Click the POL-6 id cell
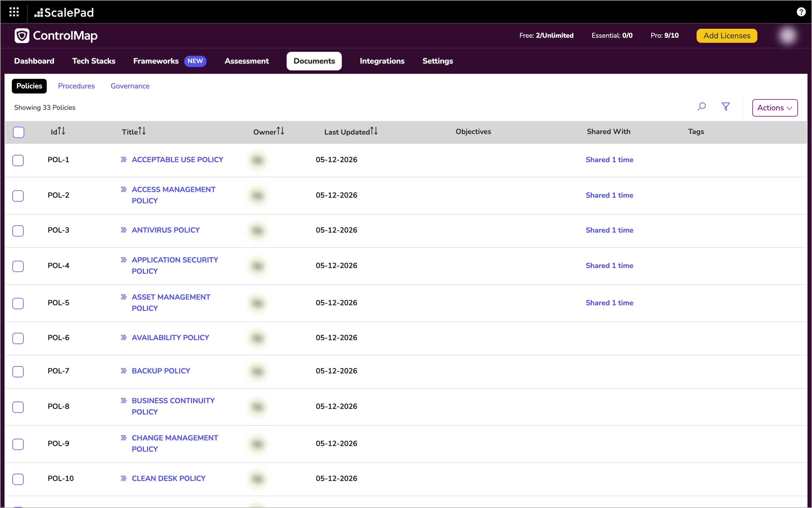The image size is (812, 508). [x=59, y=338]
